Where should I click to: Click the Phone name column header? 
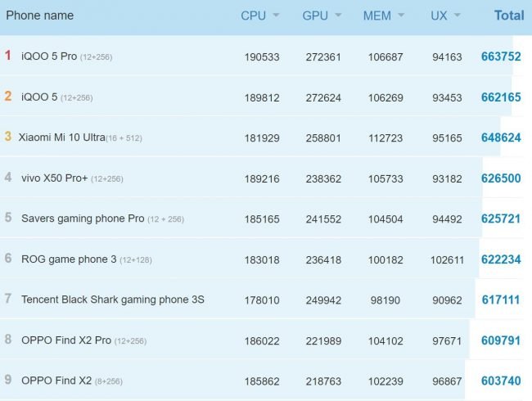[x=40, y=16]
